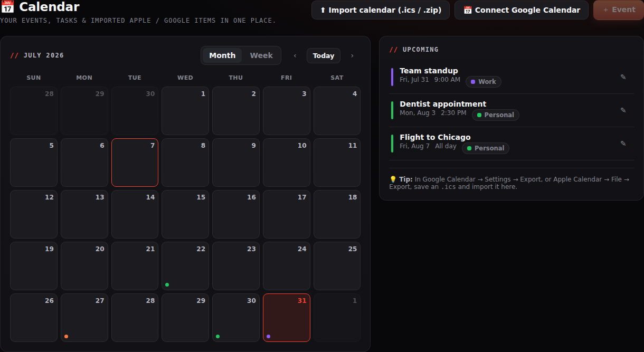Select July 7 day cell
Image resolution: width=644 pixels, height=352 pixels.
(135, 163)
